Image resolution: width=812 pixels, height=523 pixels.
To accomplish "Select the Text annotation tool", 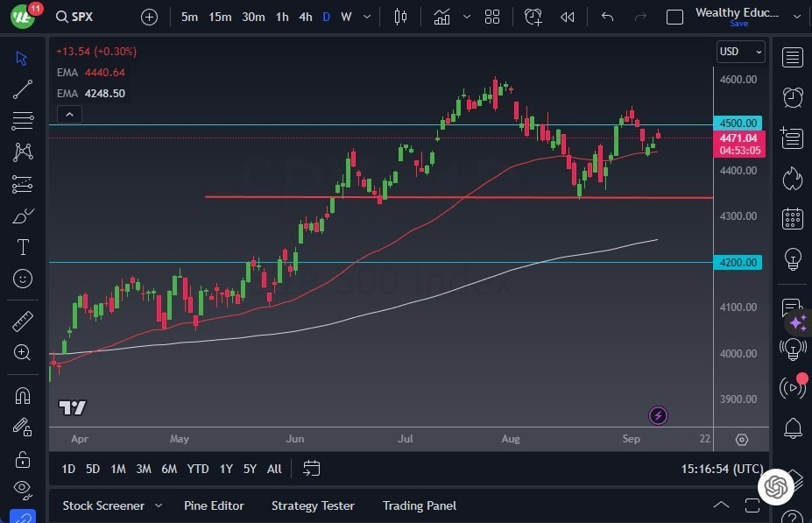I will [22, 247].
